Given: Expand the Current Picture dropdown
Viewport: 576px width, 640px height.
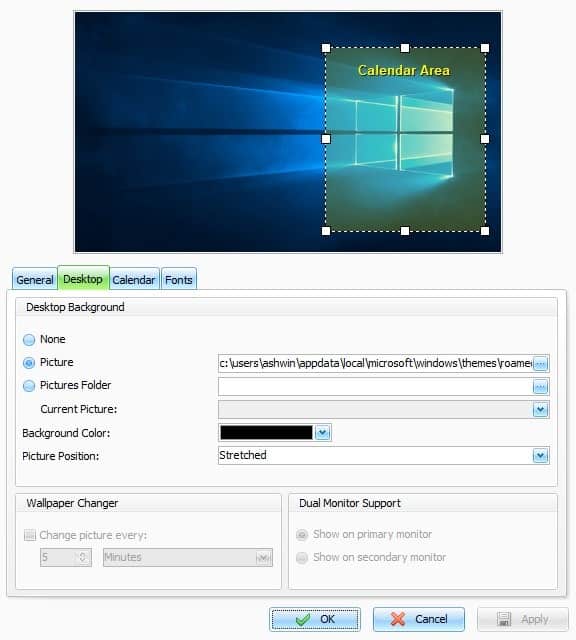Looking at the screenshot, I should [540, 410].
